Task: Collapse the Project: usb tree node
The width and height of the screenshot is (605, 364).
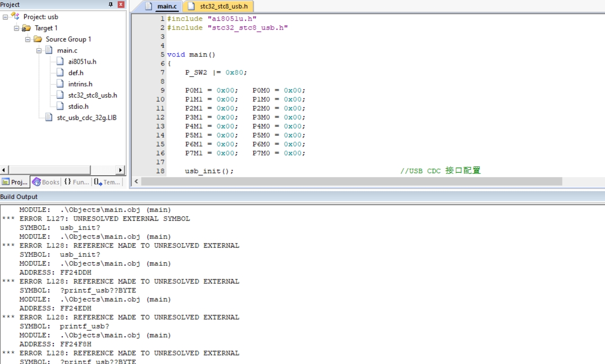Action: 5,17
